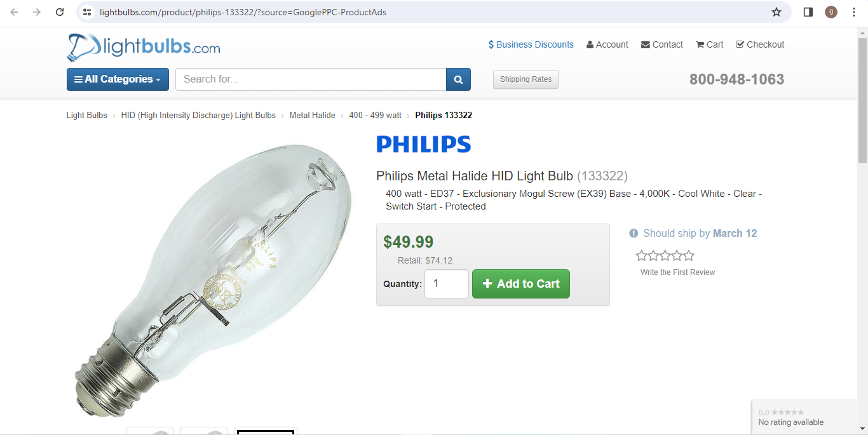Click the Add to Cart button
868x435 pixels.
(x=521, y=284)
